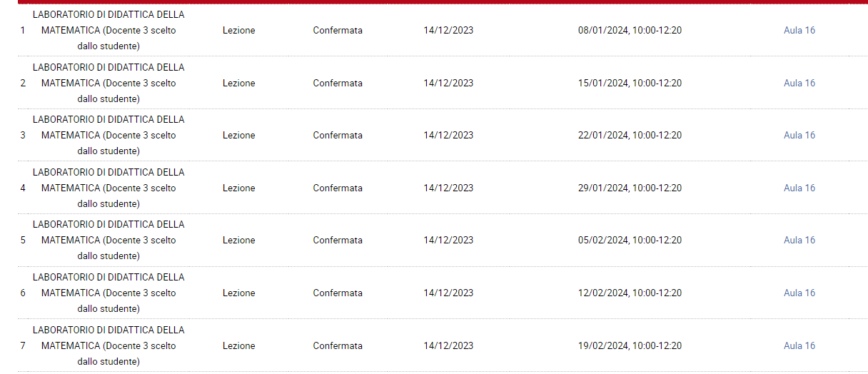Open Aula 16 link for 05/02/2024 lesson
Viewport: 868px width, 374px height.
pyautogui.click(x=799, y=241)
